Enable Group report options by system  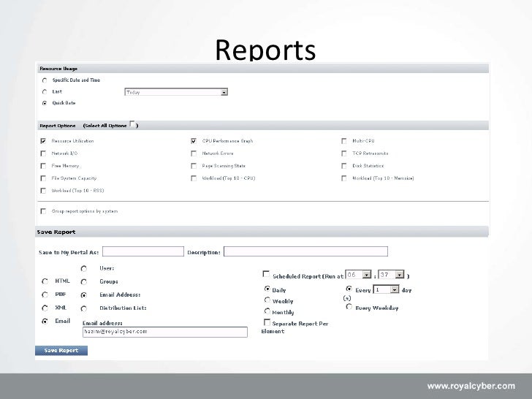point(43,211)
